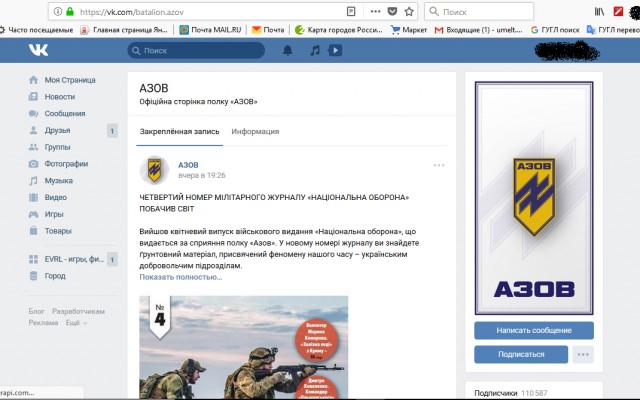Open Товары in sidebar
Image resolution: width=640 pixels, height=400 pixels.
pos(50,231)
